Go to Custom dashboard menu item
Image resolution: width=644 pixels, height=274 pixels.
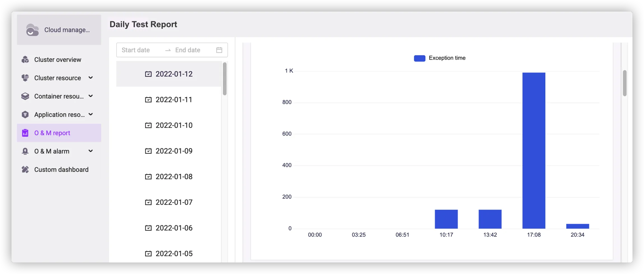pos(61,170)
